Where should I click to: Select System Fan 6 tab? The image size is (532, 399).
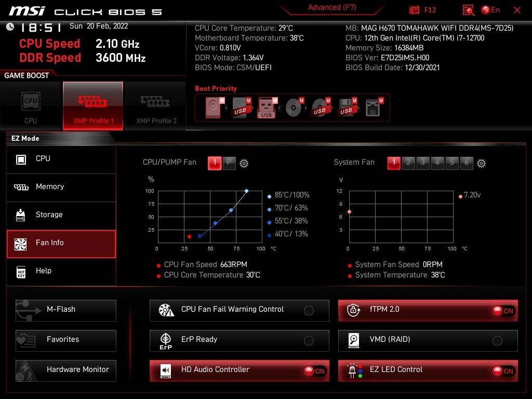click(x=467, y=163)
